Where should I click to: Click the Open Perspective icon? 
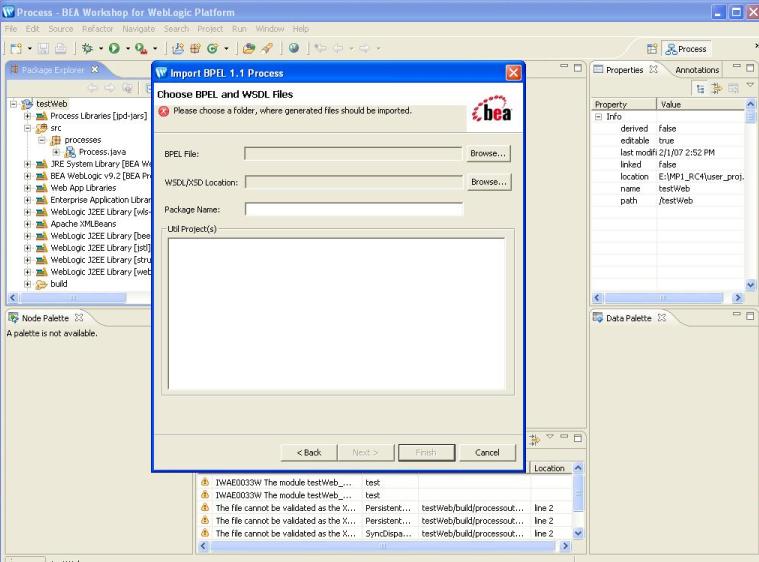click(x=652, y=48)
